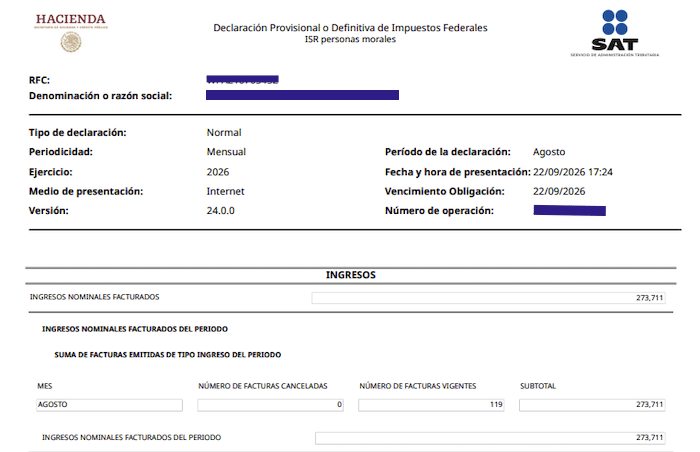700x452 pixels.
Task: Click the Ingresos nominales facturados value field
Action: (x=488, y=298)
